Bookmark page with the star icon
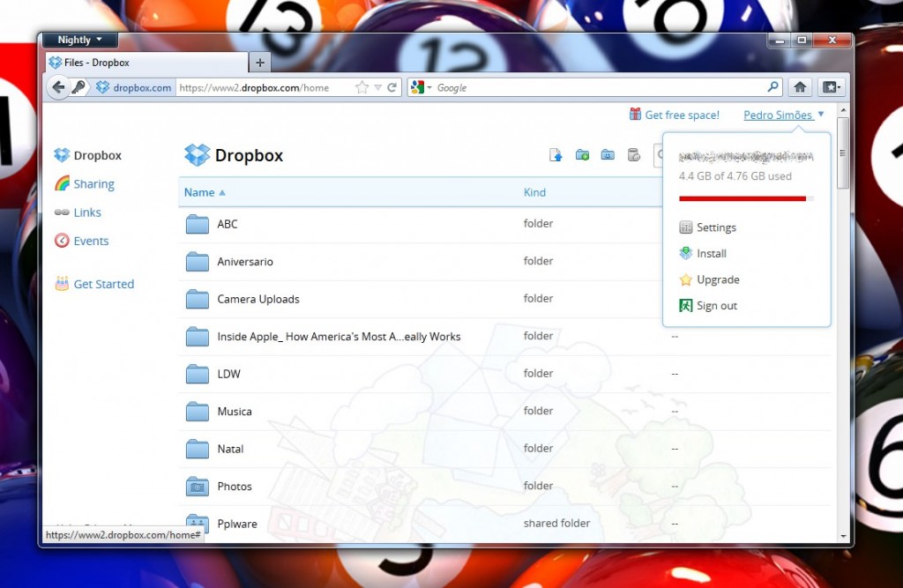903x588 pixels. [x=362, y=87]
